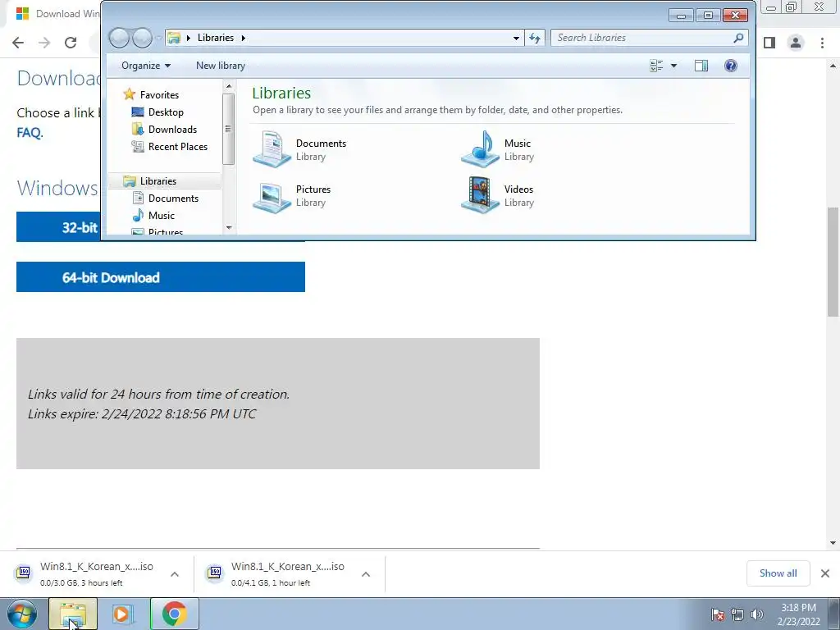Click the Change your view icon
This screenshot has width=840, height=630.
point(656,66)
